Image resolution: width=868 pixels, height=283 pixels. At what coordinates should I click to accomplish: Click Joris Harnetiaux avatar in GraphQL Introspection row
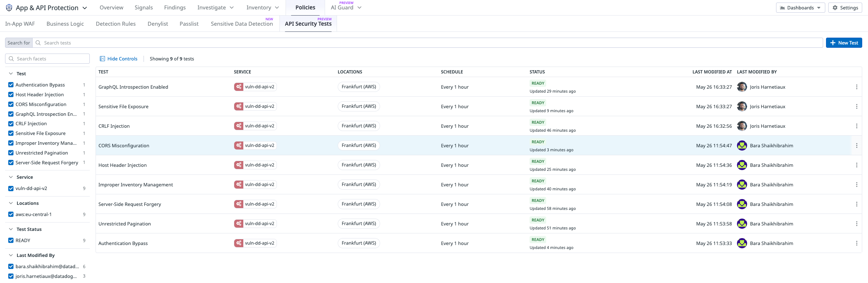742,87
